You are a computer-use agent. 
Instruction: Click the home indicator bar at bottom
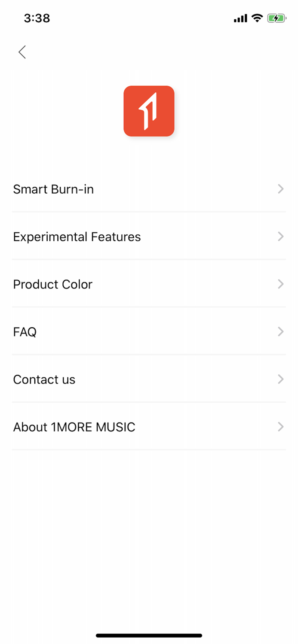149,635
